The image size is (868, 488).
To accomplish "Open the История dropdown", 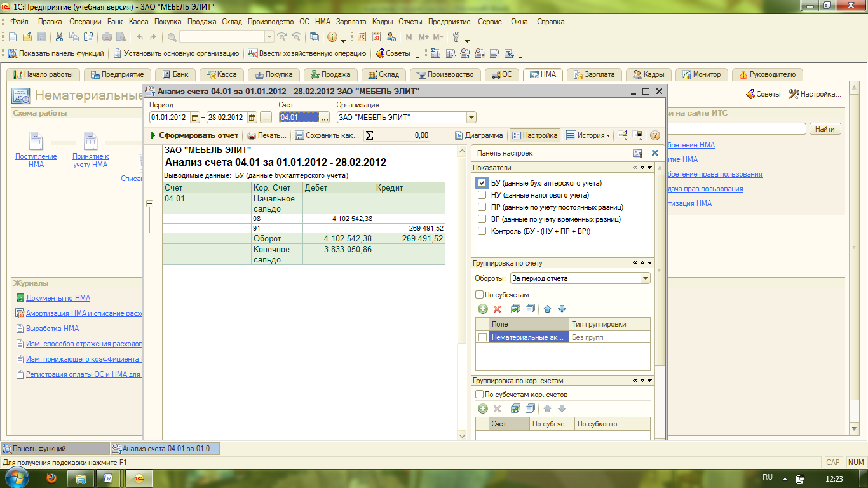I will coord(588,135).
